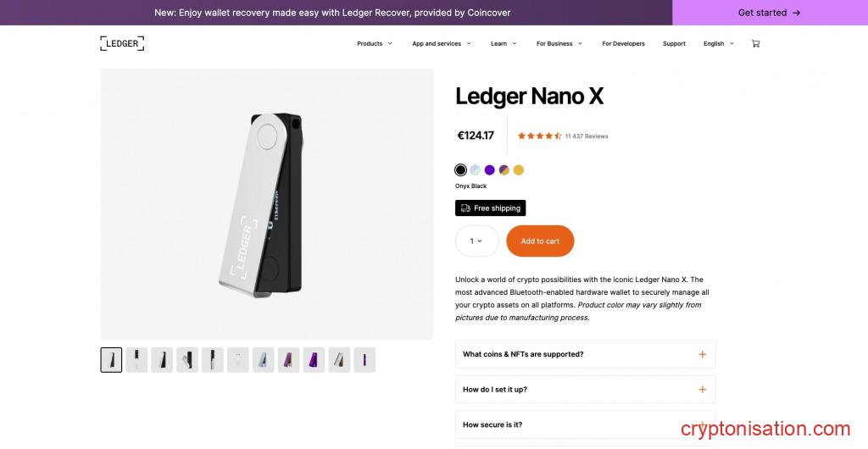The width and height of the screenshot is (868, 449).
Task: Open the Products menu dropdown
Action: pyautogui.click(x=374, y=43)
